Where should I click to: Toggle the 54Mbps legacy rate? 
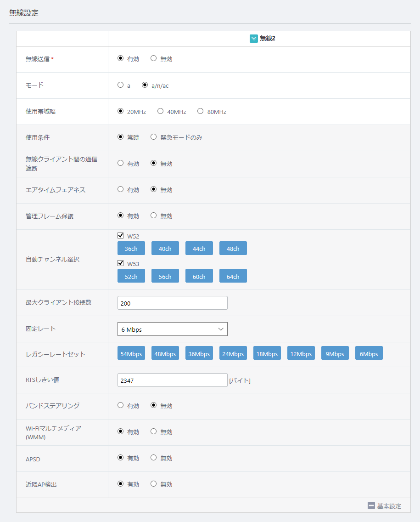click(x=131, y=353)
